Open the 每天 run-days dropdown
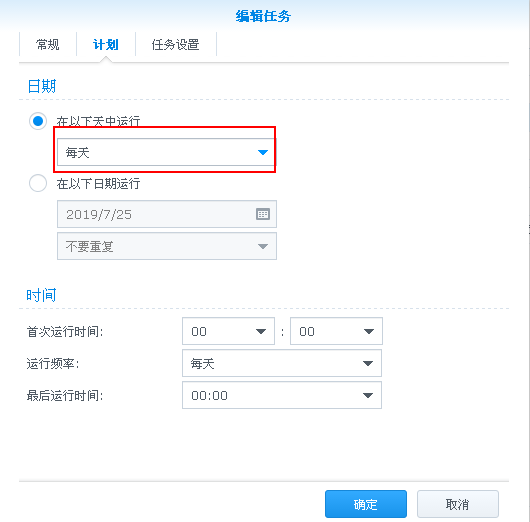This screenshot has height=522, width=530. 167,152
